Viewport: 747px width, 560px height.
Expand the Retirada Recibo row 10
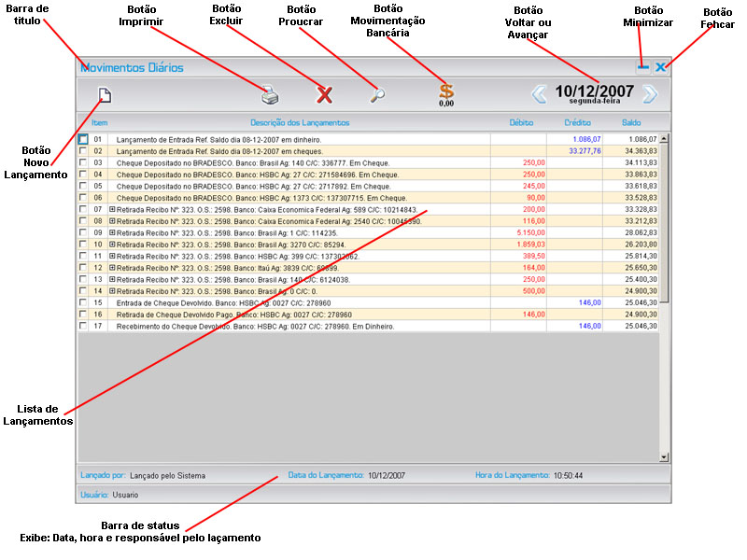pos(112,245)
